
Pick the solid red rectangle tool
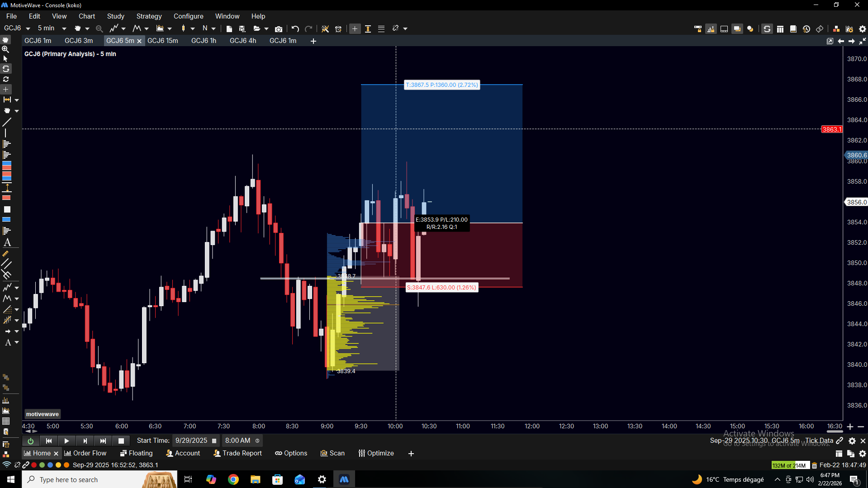pyautogui.click(x=6, y=198)
